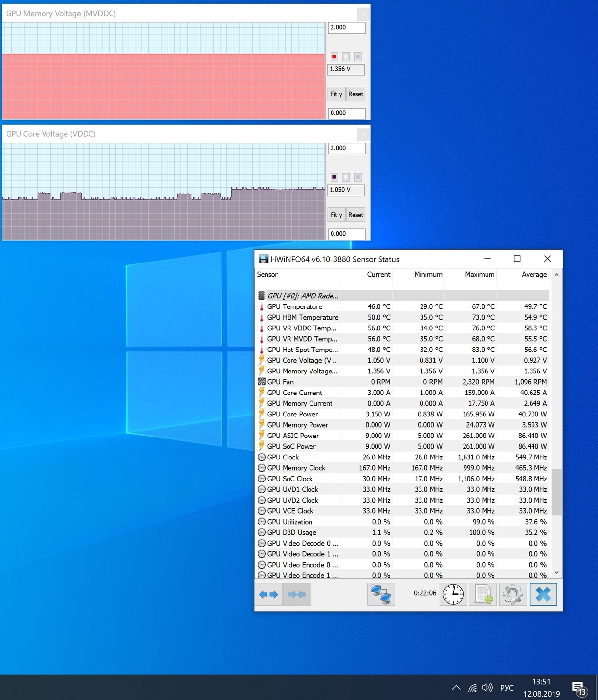Click the Sensor column header

coord(297,275)
